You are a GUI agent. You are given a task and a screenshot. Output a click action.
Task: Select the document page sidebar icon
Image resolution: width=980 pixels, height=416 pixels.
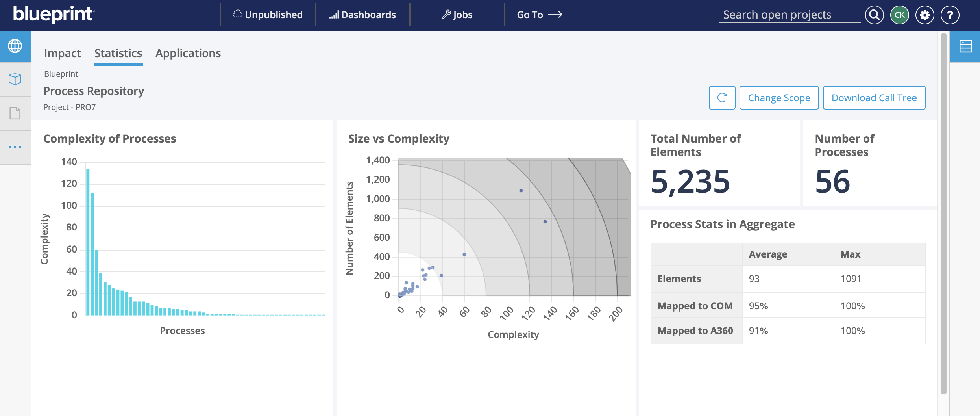15,113
